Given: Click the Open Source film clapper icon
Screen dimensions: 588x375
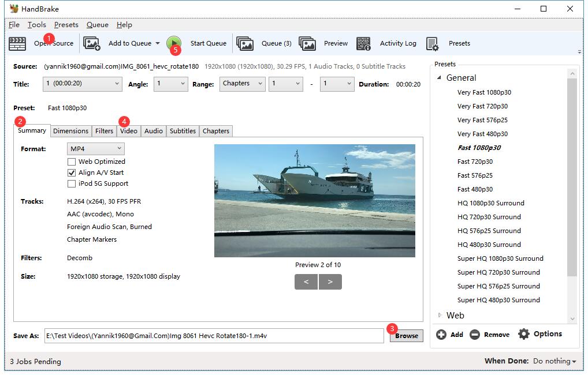Looking at the screenshot, I should [x=17, y=43].
